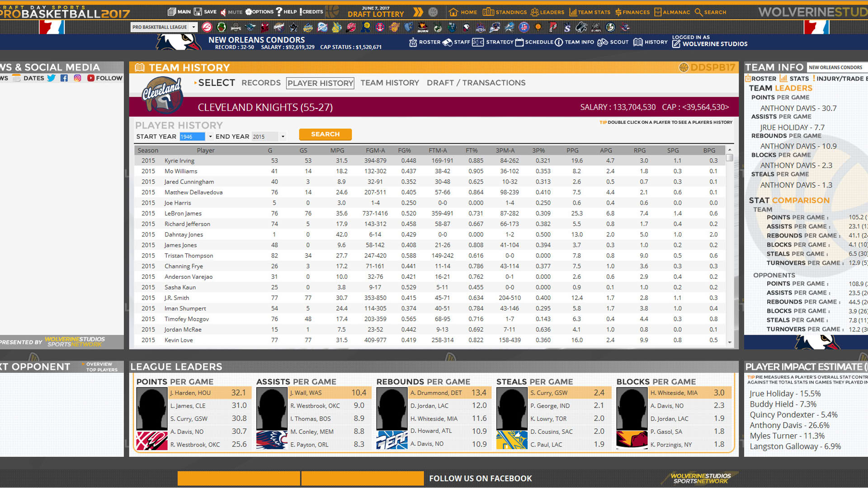Expand the START YEAR dropdown arrow
Image resolution: width=868 pixels, height=488 pixels.
click(210, 136)
